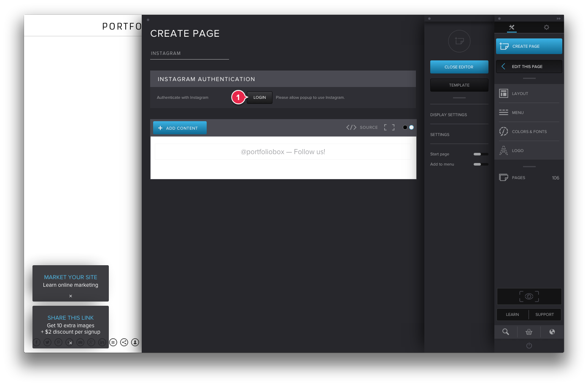This screenshot has width=588, height=386.
Task: Open the Learn link
Action: [512, 315]
